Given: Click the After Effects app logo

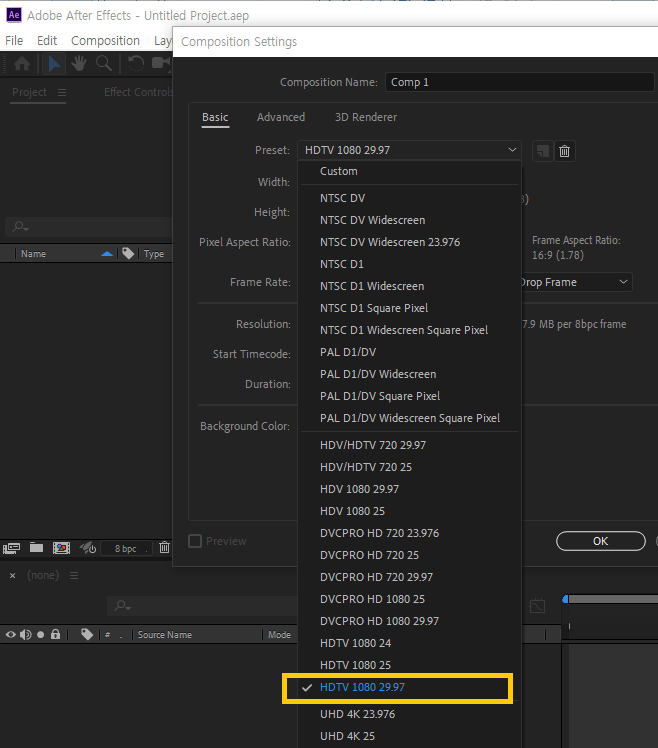Looking at the screenshot, I should click(14, 15).
